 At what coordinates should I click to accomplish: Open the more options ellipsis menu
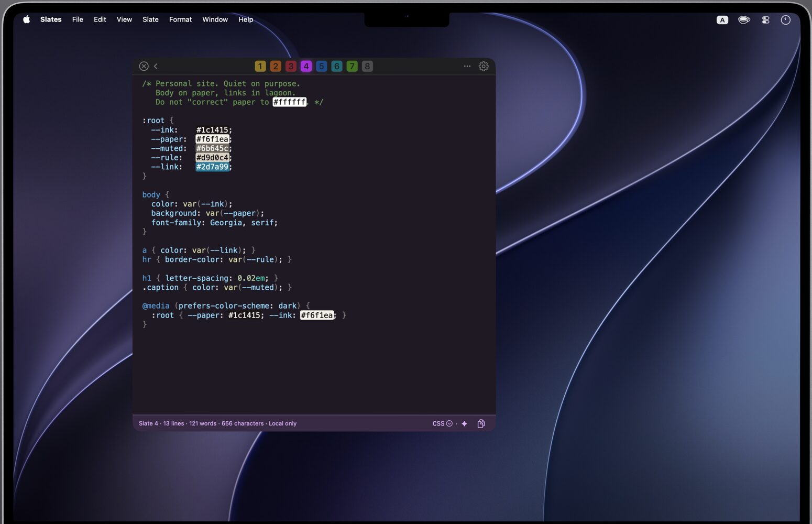coord(467,66)
